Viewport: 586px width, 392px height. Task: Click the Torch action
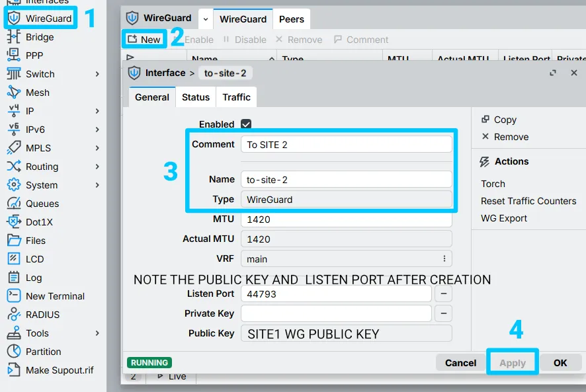(x=493, y=184)
